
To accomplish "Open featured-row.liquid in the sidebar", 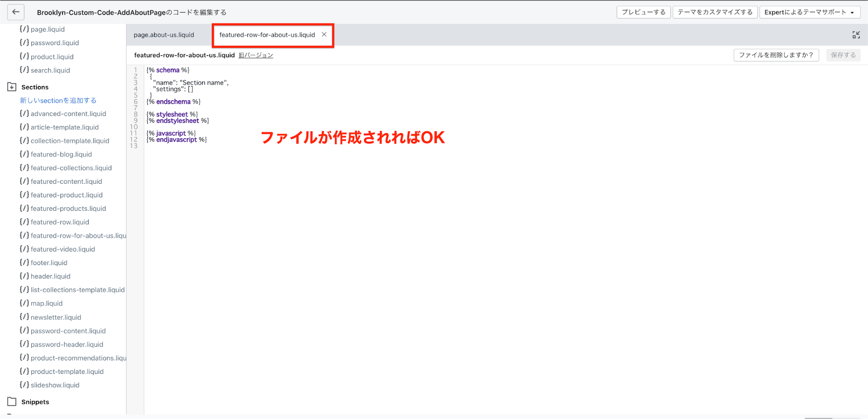I will (x=59, y=222).
